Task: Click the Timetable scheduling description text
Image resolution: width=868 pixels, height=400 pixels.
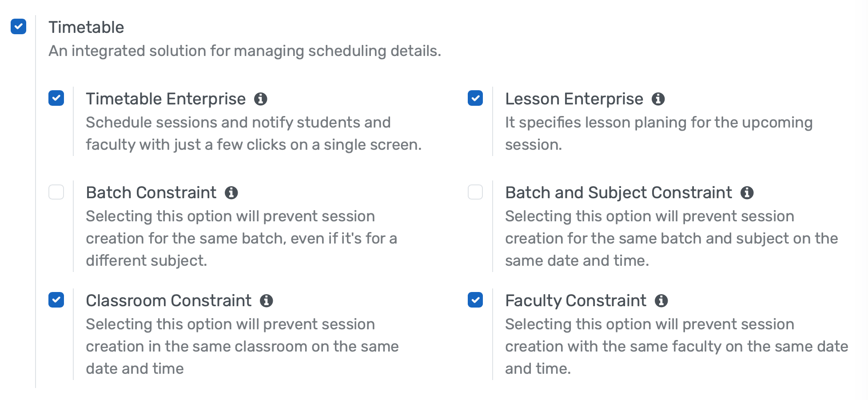Action: [244, 51]
